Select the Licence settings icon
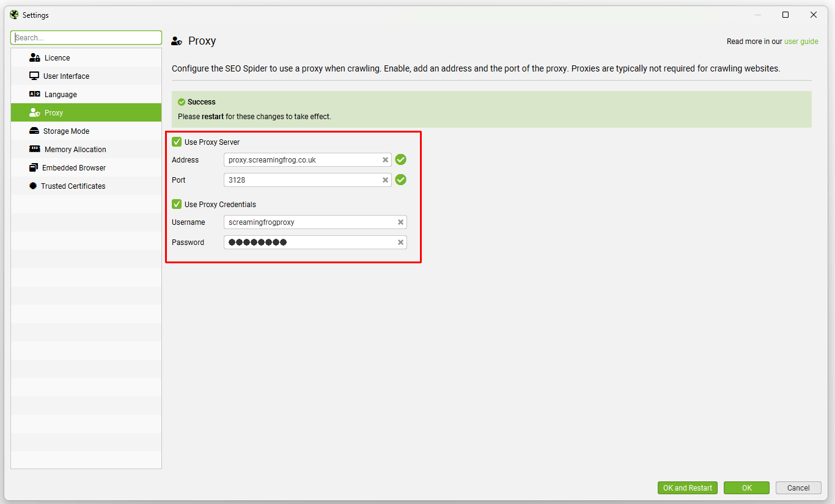The height and width of the screenshot is (504, 835). (34, 57)
